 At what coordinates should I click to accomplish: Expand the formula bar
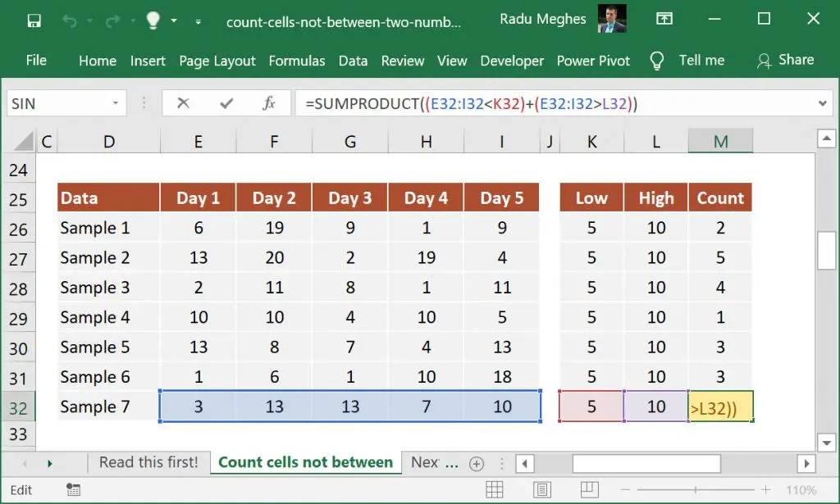click(823, 103)
